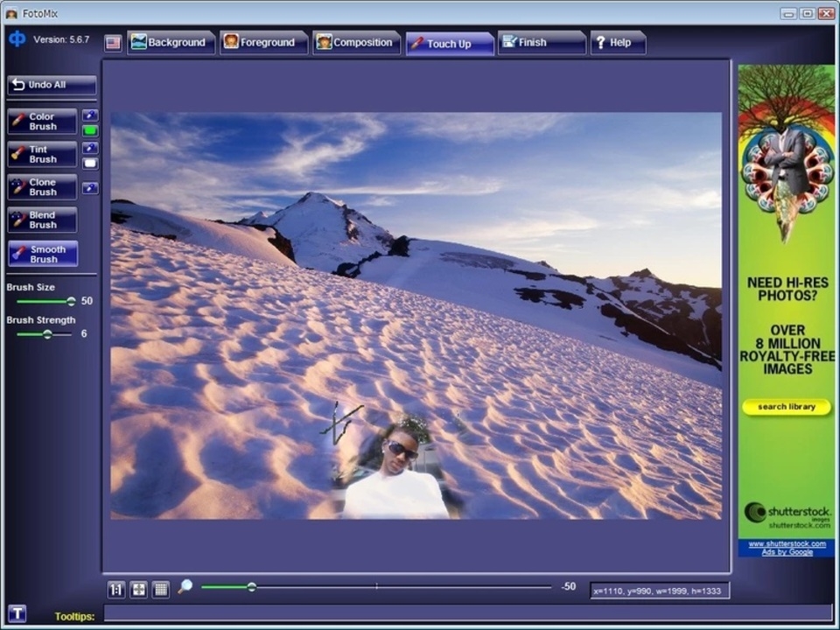The height and width of the screenshot is (630, 840).
Task: Click the Brush Size slider handle
Action: tap(71, 301)
